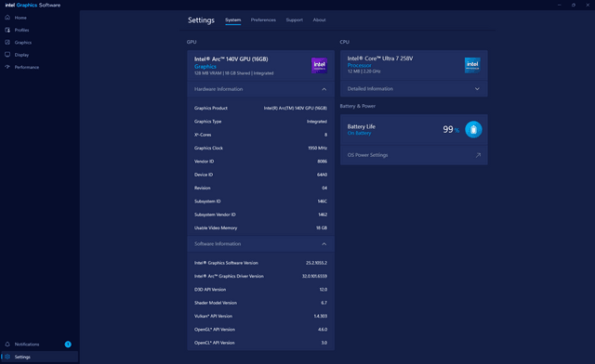Click the Notifications label in sidebar

(x=27, y=344)
